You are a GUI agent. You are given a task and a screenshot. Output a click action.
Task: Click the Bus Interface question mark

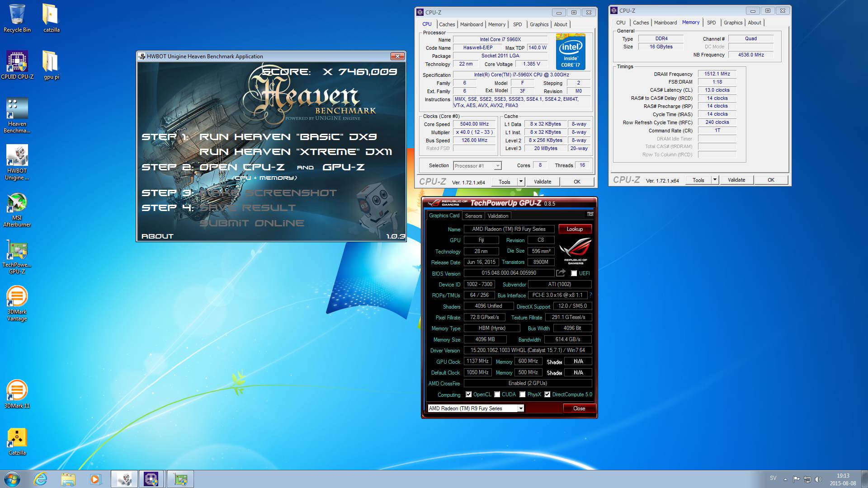590,295
